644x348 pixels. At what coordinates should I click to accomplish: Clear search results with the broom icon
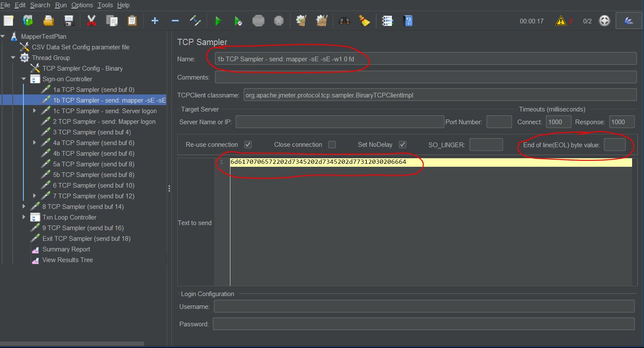(364, 20)
